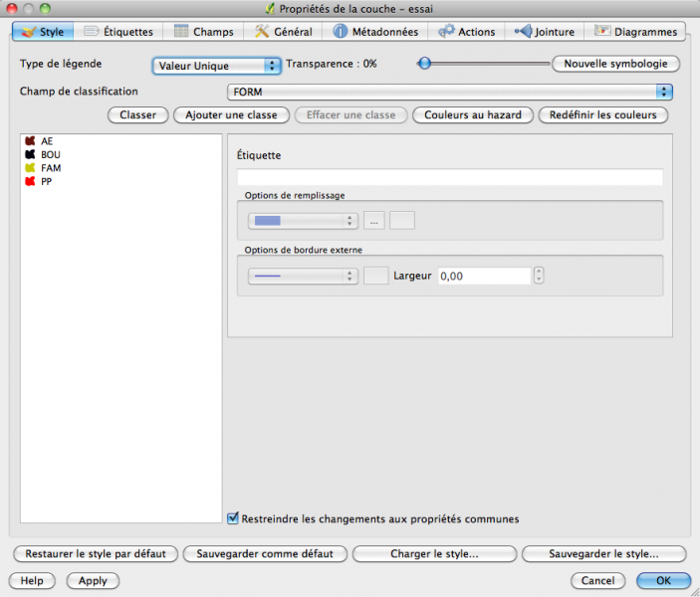Toggle Restreindre les changements checkbox
The height and width of the screenshot is (597, 700).
234,518
